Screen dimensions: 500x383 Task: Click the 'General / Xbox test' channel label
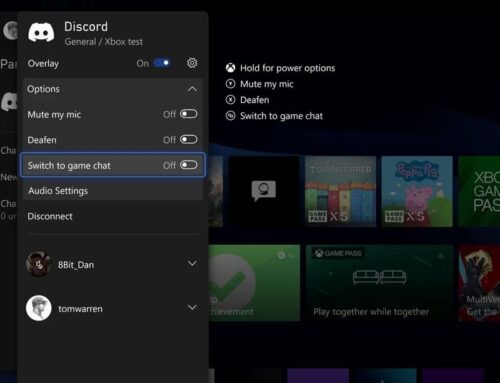tap(103, 42)
